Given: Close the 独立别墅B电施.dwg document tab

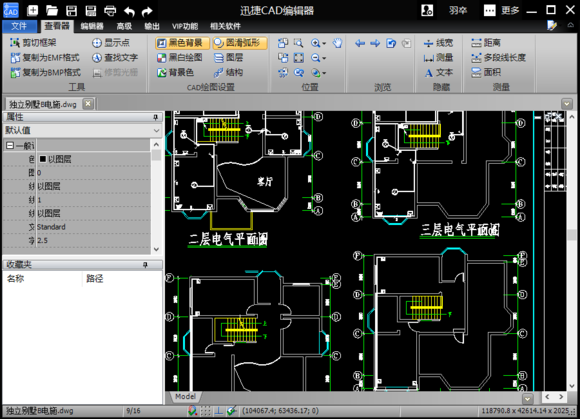Looking at the screenshot, I should tap(88, 104).
